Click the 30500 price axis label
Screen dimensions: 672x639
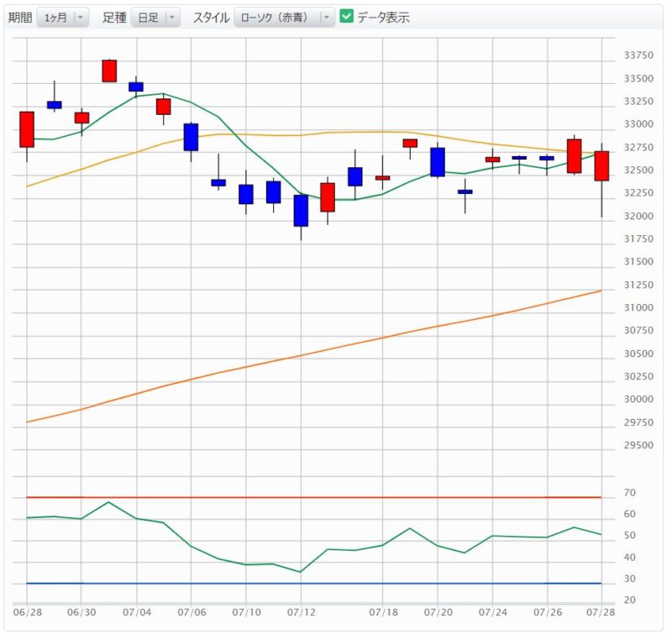(x=638, y=354)
